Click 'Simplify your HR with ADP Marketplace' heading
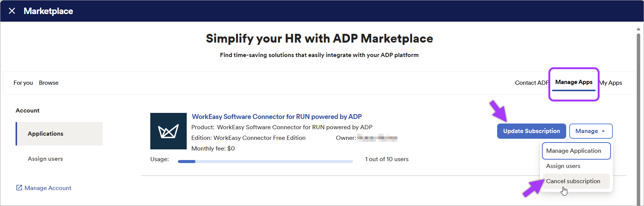Image resolution: width=644 pixels, height=206 pixels. pos(320,38)
